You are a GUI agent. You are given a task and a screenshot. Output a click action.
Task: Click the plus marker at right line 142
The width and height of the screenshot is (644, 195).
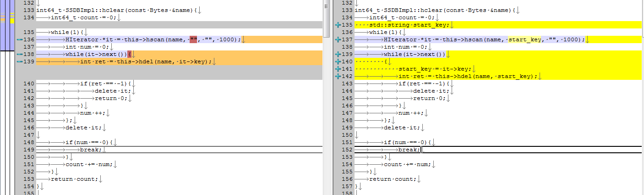click(x=338, y=76)
